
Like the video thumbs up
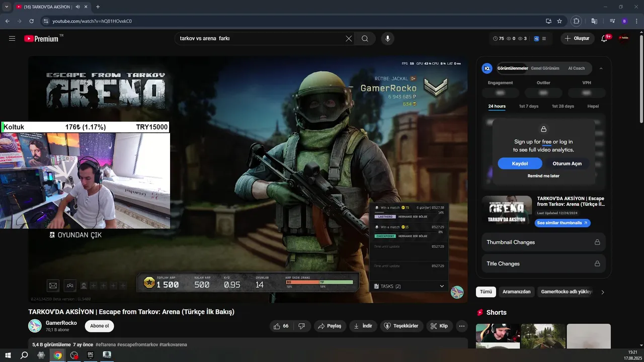(x=281, y=326)
